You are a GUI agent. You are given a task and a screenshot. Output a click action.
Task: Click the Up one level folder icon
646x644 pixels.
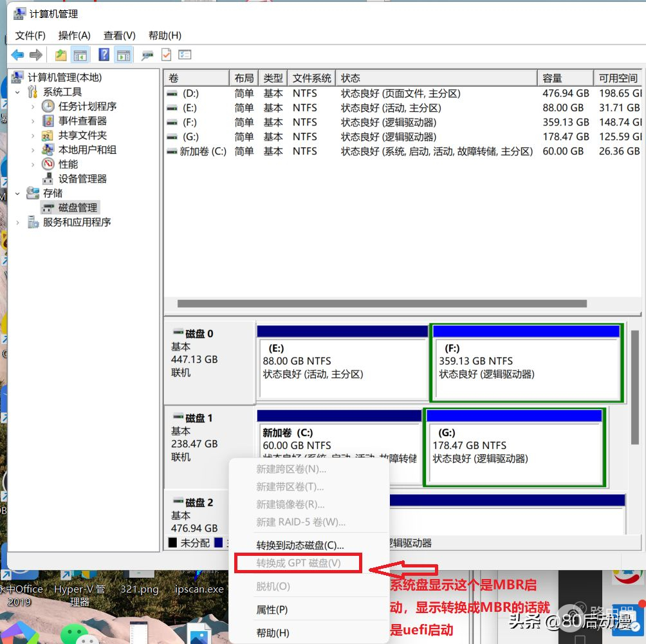[60, 55]
